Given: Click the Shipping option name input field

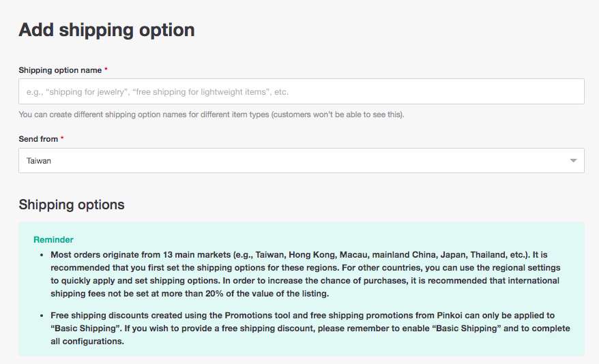Looking at the screenshot, I should pyautogui.click(x=301, y=91).
